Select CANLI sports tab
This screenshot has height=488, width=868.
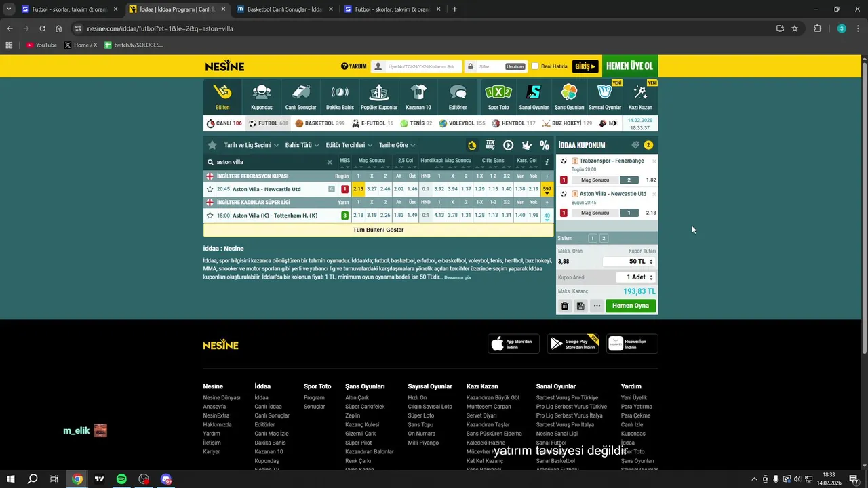(224, 123)
